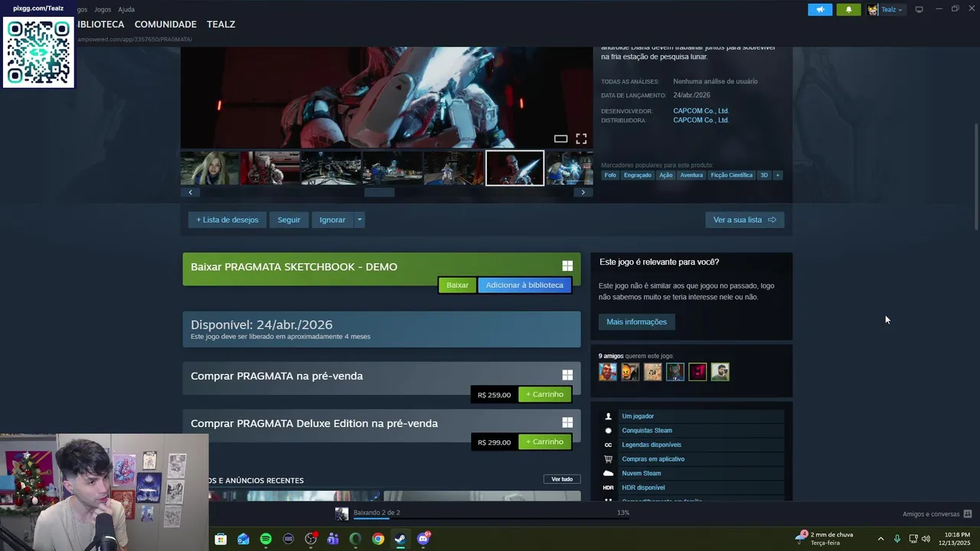Open the first friend avatar wanting this game

pos(608,372)
